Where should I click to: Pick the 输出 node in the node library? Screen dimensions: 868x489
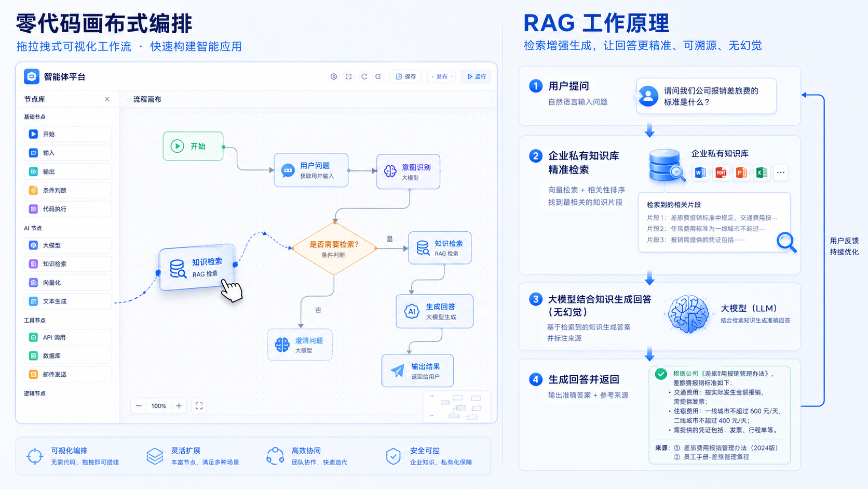coord(67,171)
